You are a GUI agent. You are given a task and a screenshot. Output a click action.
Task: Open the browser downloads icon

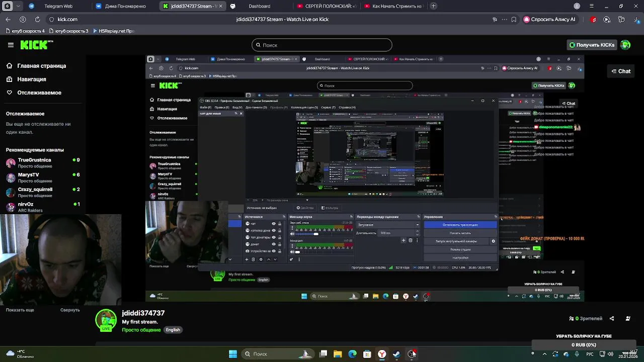[636, 19]
